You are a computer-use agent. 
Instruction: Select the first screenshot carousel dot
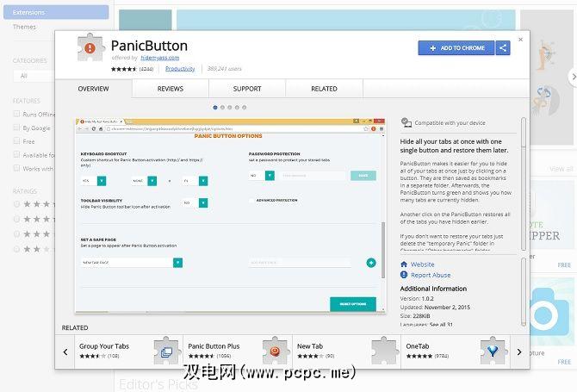pyautogui.click(x=215, y=108)
